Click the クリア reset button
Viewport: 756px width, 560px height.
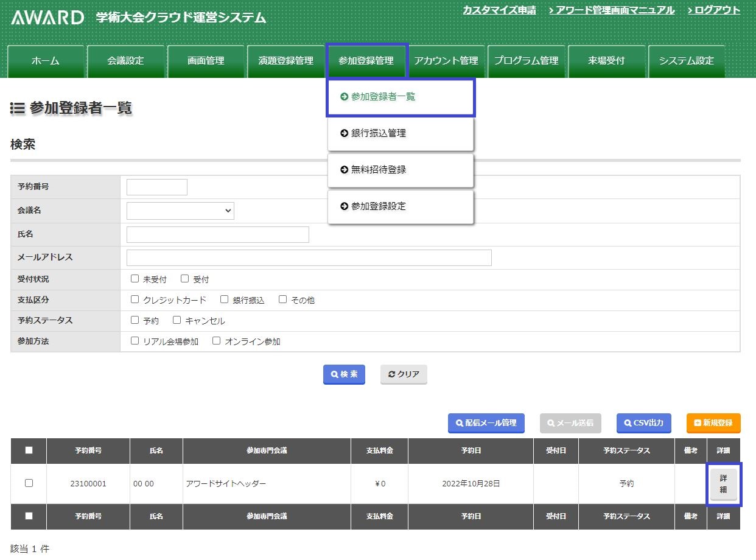click(x=404, y=374)
